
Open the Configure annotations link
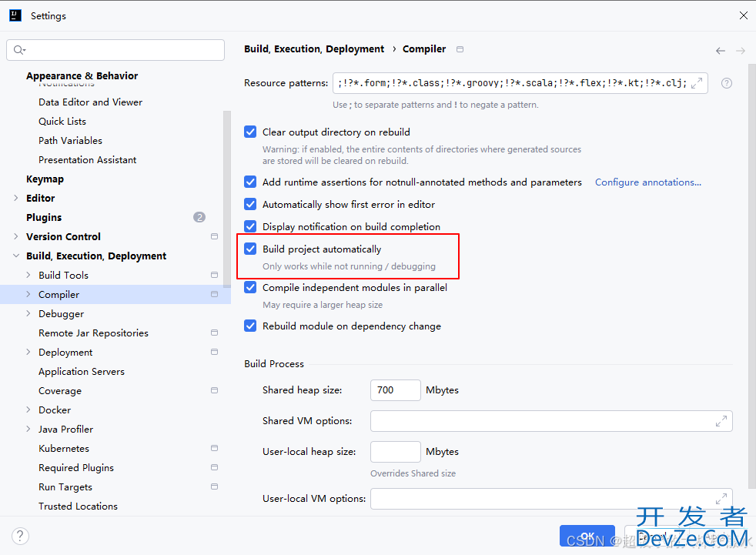pyautogui.click(x=647, y=182)
